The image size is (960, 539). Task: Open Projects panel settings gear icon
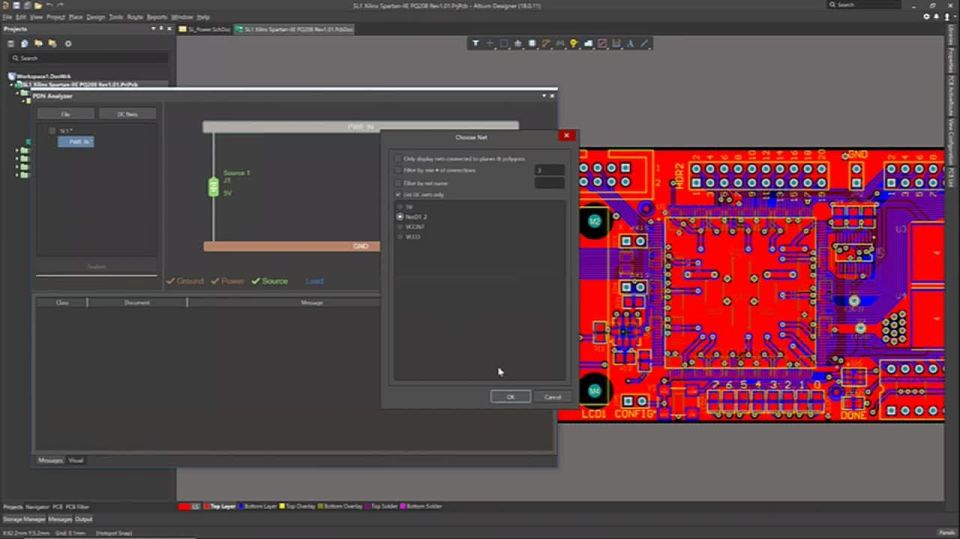tap(68, 43)
